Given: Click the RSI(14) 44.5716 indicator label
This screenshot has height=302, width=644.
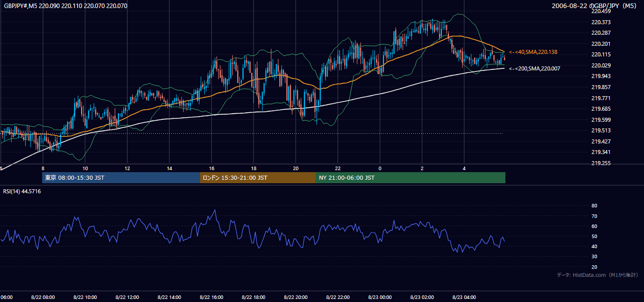Looking at the screenshot, I should (x=22, y=191).
